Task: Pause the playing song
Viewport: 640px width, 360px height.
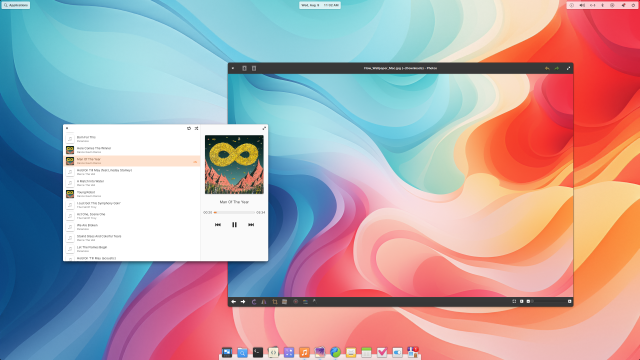Action: click(x=234, y=224)
